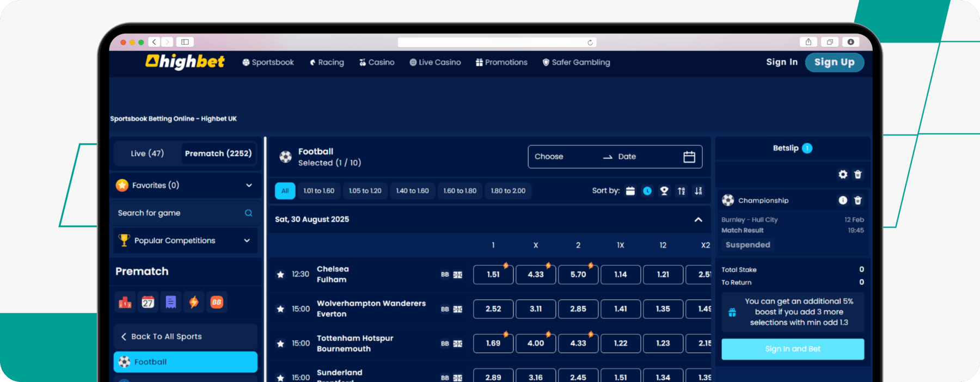Filter odds 1.01 to 1.60
Viewport: 980px width, 382px height.
click(319, 191)
